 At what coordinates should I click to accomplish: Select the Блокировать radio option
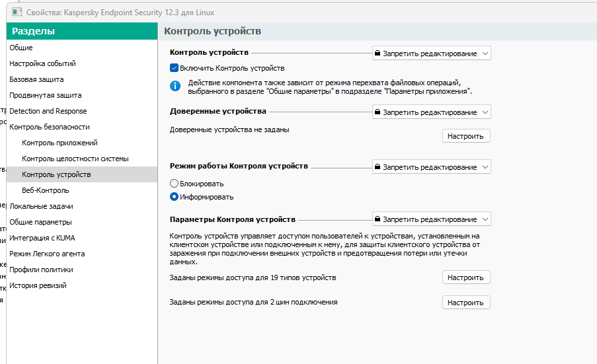(x=174, y=184)
